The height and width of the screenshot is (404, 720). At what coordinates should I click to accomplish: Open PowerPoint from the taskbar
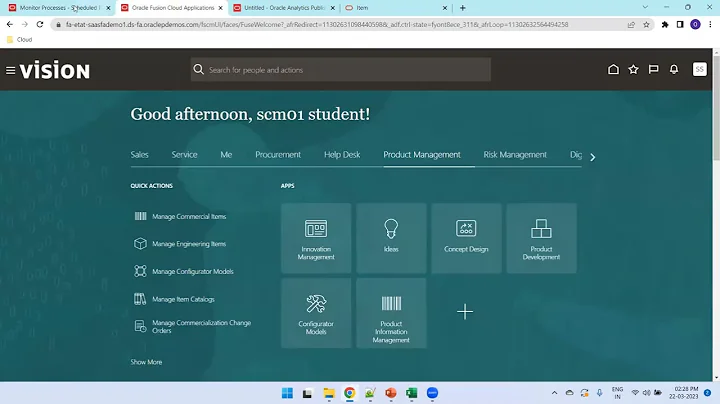pyautogui.click(x=391, y=393)
